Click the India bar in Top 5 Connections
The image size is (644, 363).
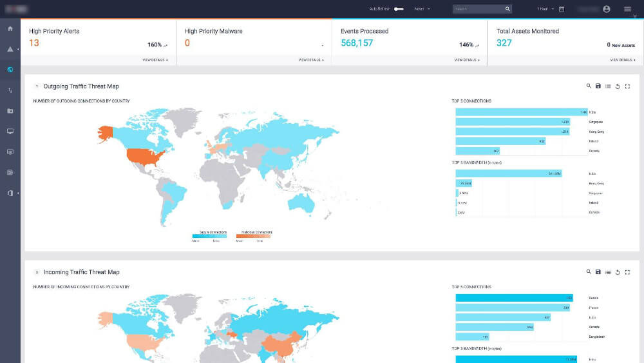(x=522, y=112)
